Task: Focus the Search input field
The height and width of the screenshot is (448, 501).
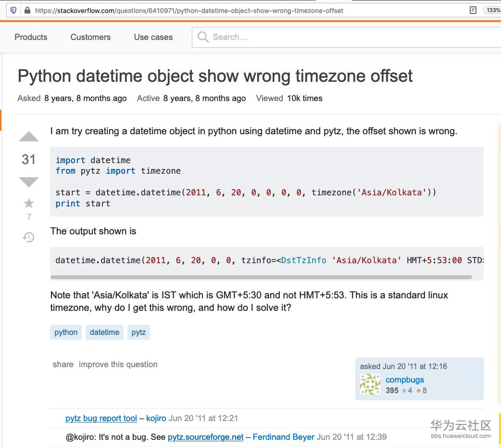Action: 337,37
